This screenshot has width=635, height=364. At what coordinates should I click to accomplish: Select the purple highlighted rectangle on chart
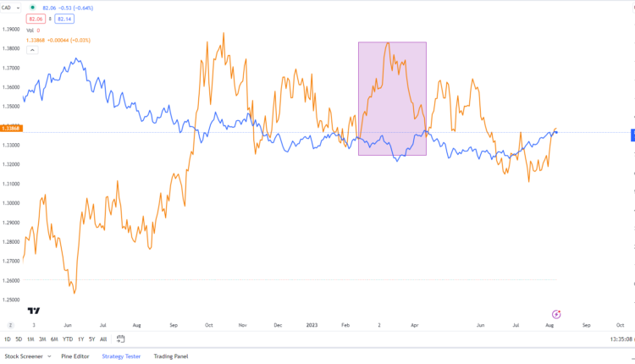tap(392, 98)
